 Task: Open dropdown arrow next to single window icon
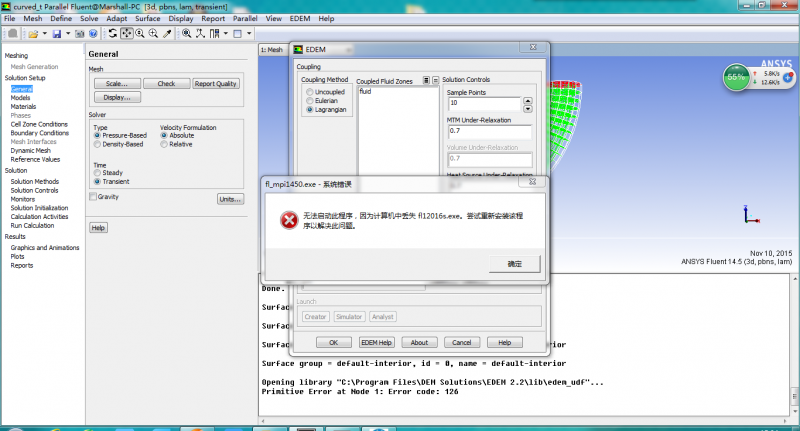point(249,34)
